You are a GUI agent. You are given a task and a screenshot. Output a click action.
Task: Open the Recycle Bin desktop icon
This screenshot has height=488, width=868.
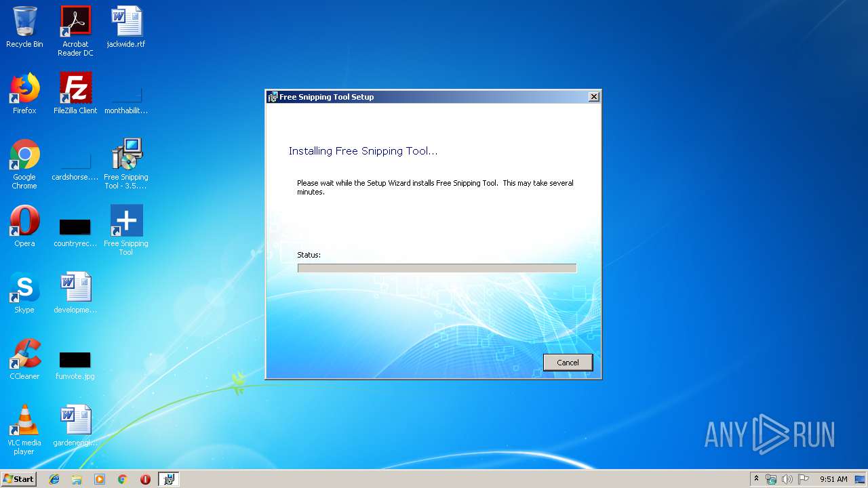tap(24, 27)
